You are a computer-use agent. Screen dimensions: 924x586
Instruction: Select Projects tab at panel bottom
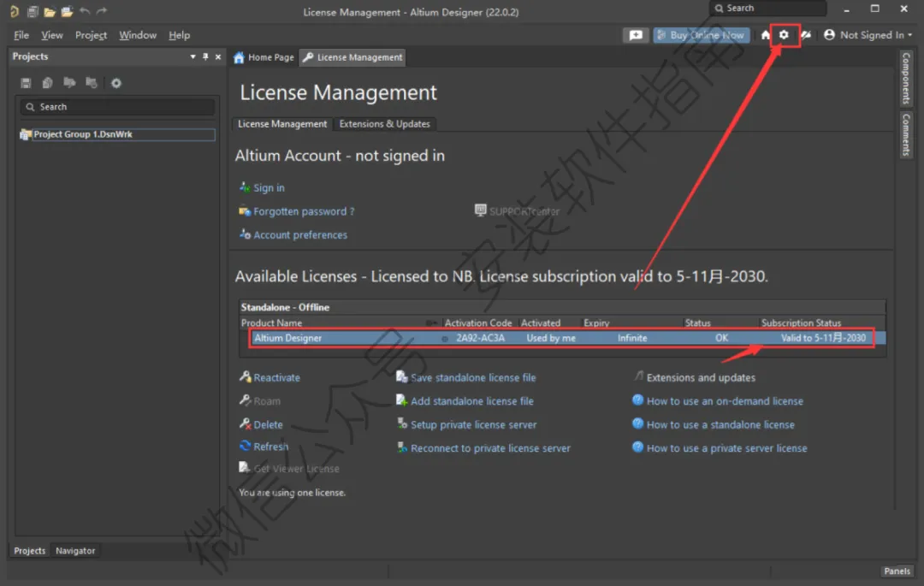[x=29, y=551]
